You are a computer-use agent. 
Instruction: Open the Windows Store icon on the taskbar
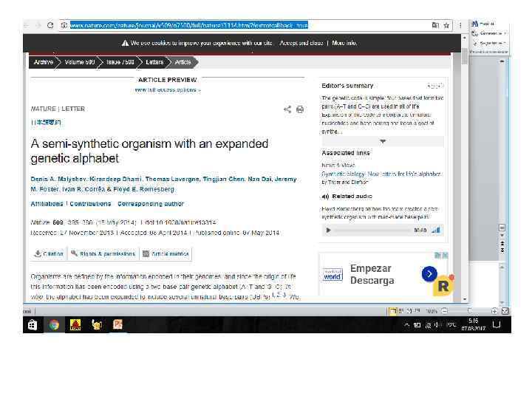(x=33, y=325)
